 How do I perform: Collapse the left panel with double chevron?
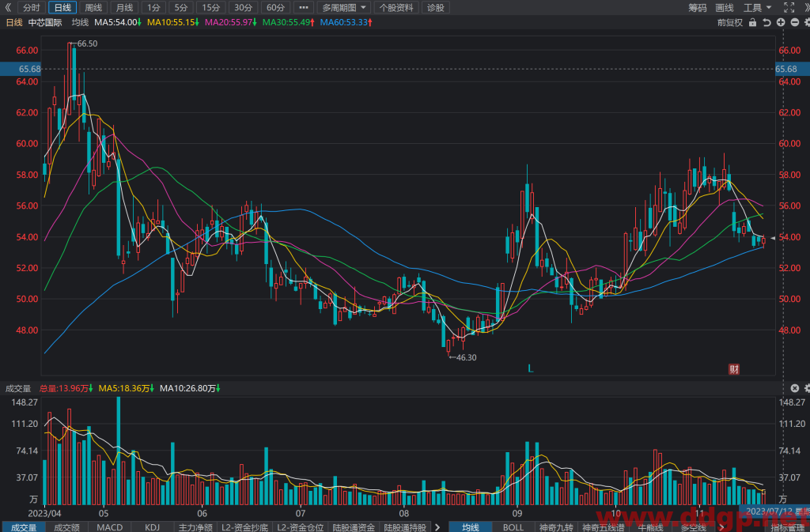tap(7, 8)
